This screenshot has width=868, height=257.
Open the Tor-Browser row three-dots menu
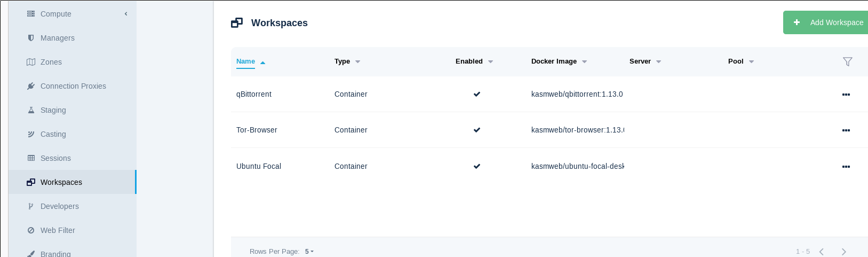(x=846, y=130)
